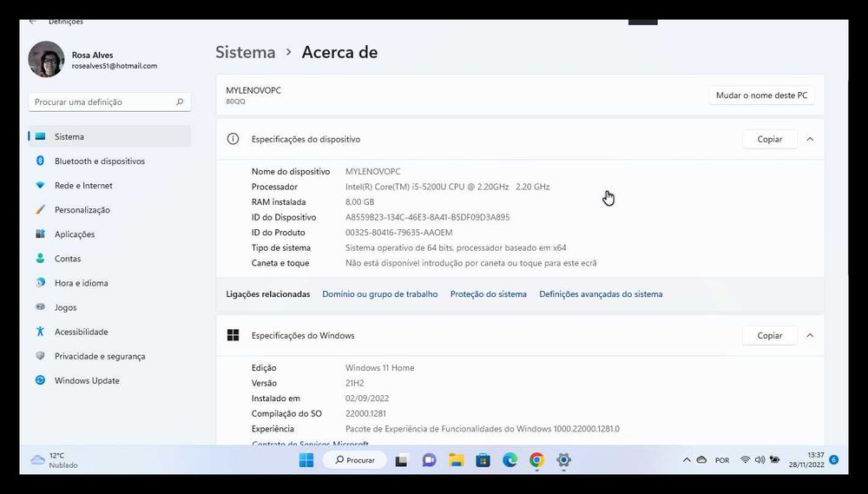Open the Chat app on the taskbar

pyautogui.click(x=429, y=459)
